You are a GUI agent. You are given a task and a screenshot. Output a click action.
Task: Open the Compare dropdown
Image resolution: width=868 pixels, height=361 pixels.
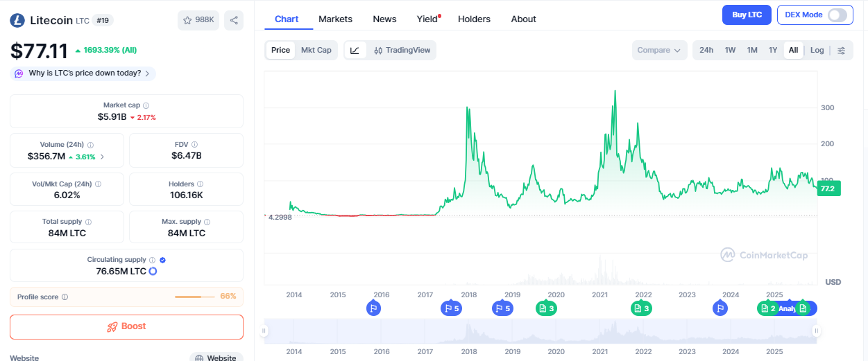click(659, 50)
